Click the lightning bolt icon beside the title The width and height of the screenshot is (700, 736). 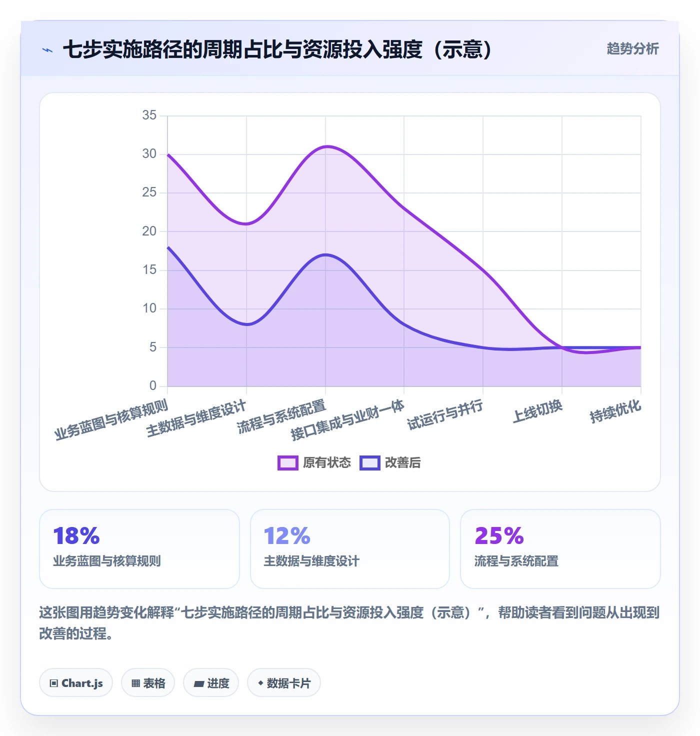[47, 50]
